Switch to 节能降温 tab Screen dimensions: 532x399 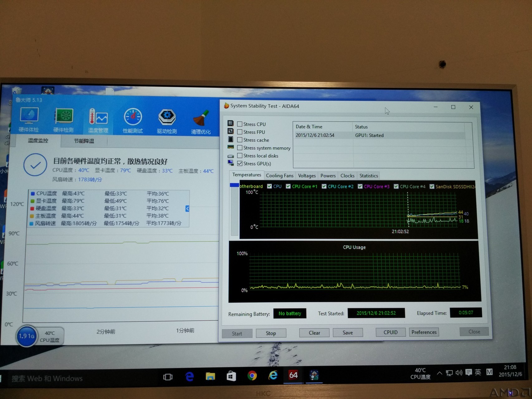(x=84, y=141)
